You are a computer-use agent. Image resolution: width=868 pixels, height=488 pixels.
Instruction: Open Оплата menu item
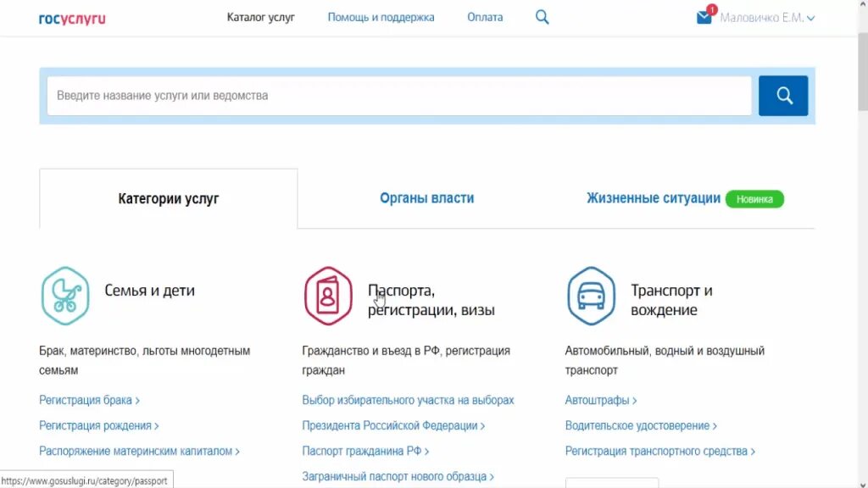click(485, 17)
